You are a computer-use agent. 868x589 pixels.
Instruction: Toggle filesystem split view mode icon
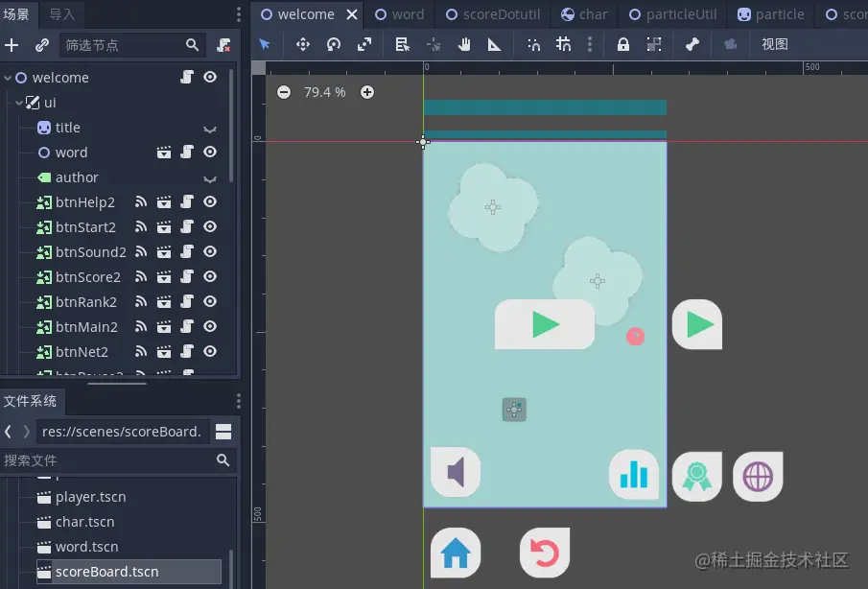(223, 432)
